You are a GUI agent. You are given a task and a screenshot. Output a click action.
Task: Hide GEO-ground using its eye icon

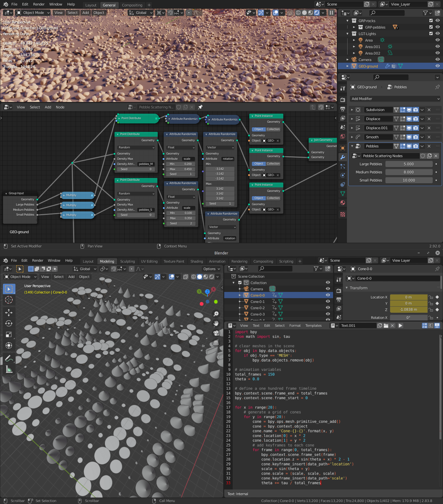click(x=437, y=66)
